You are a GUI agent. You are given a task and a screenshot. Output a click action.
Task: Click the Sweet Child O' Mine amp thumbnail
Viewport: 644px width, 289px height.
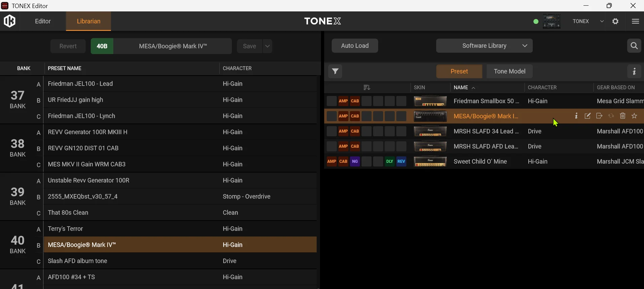(430, 162)
